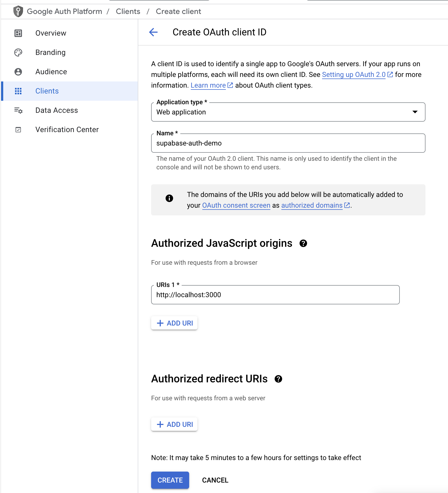Open the Branding section
This screenshot has height=493, width=448.
(x=70, y=53)
